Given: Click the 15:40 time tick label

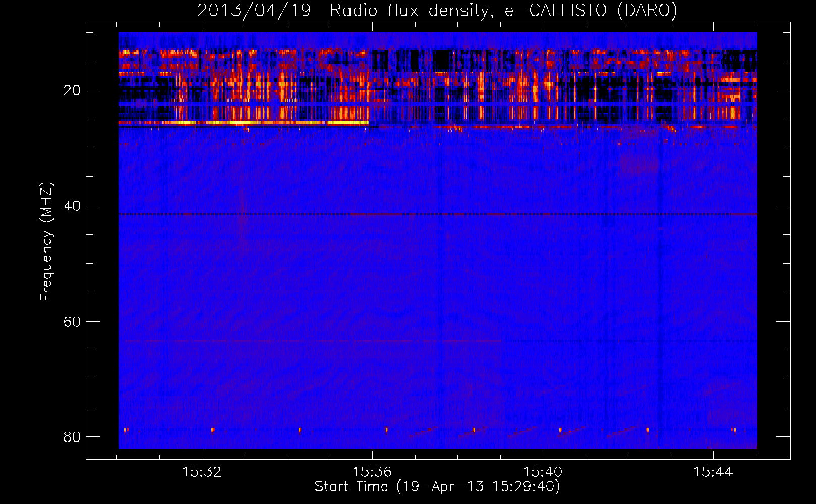Looking at the screenshot, I should click(x=543, y=472).
